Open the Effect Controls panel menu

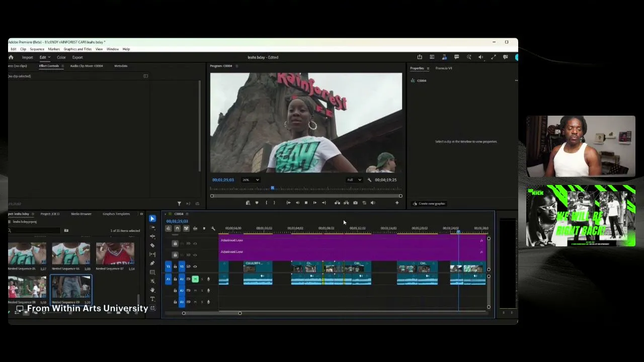[x=62, y=66]
